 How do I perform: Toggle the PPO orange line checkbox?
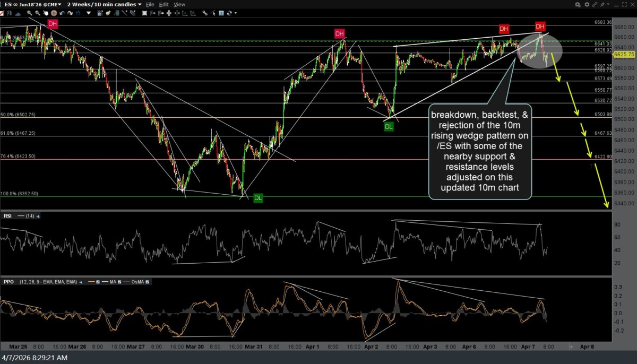point(98,282)
